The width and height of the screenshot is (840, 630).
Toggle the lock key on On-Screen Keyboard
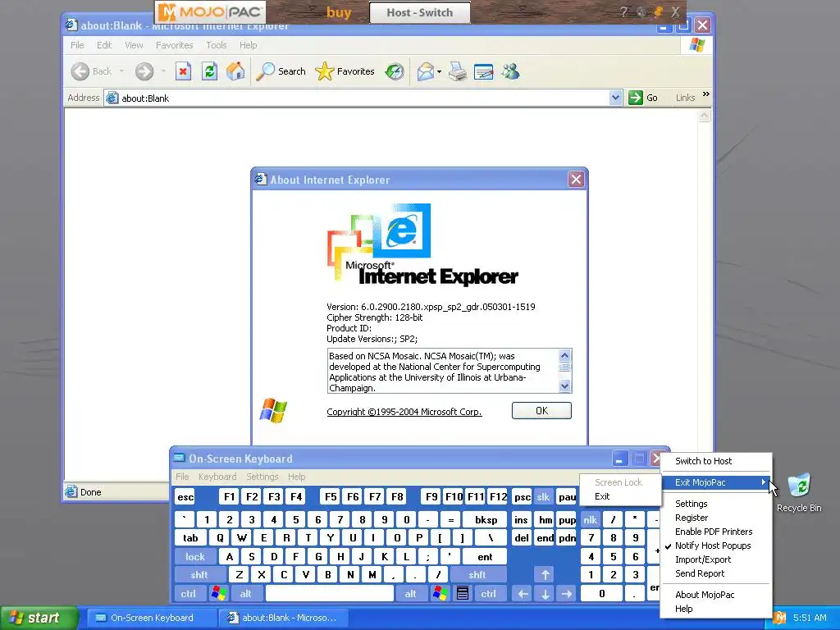(x=195, y=557)
